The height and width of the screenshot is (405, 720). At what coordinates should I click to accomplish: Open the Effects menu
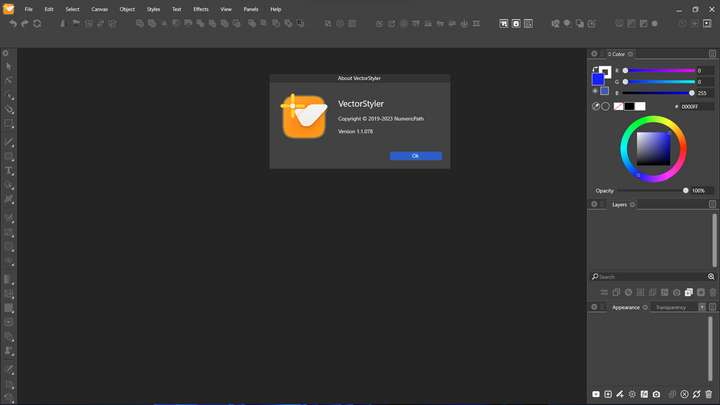(x=201, y=9)
